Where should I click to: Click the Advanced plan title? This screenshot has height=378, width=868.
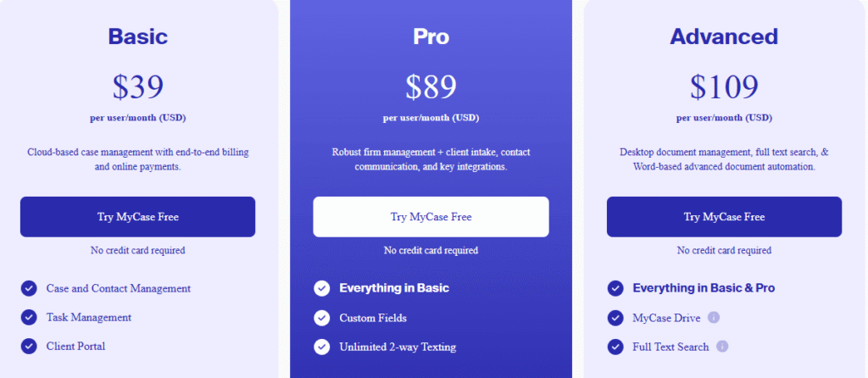tap(724, 36)
